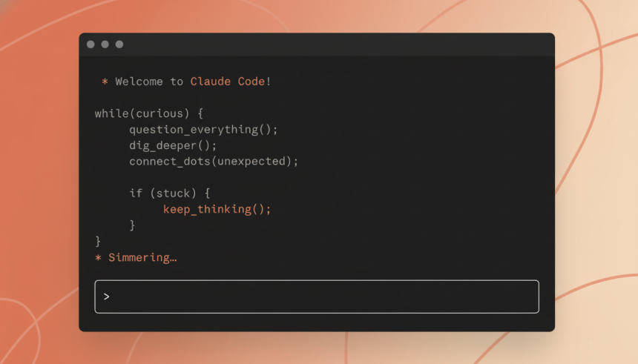Click the middle gray window dot
The height and width of the screenshot is (364, 638).
[x=105, y=44]
